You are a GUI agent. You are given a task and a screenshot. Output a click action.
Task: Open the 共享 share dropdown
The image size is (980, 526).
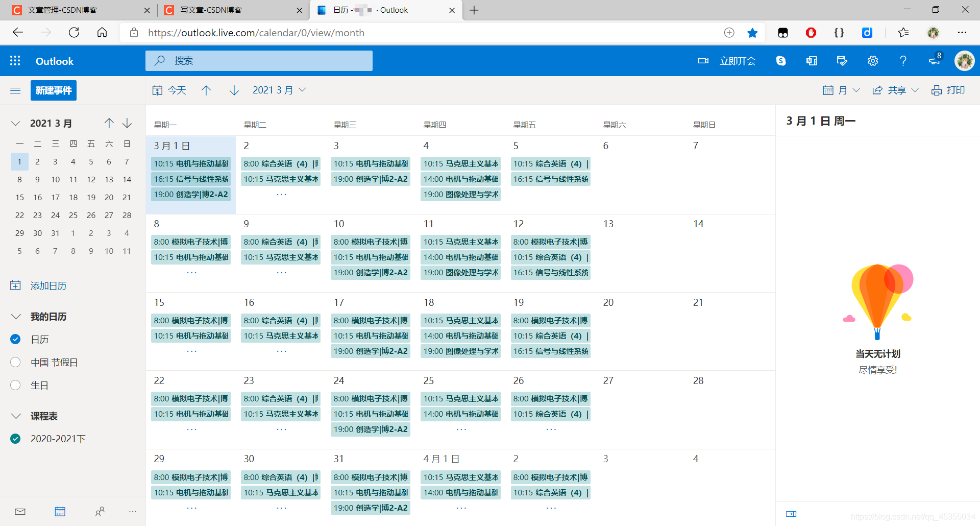coord(896,90)
